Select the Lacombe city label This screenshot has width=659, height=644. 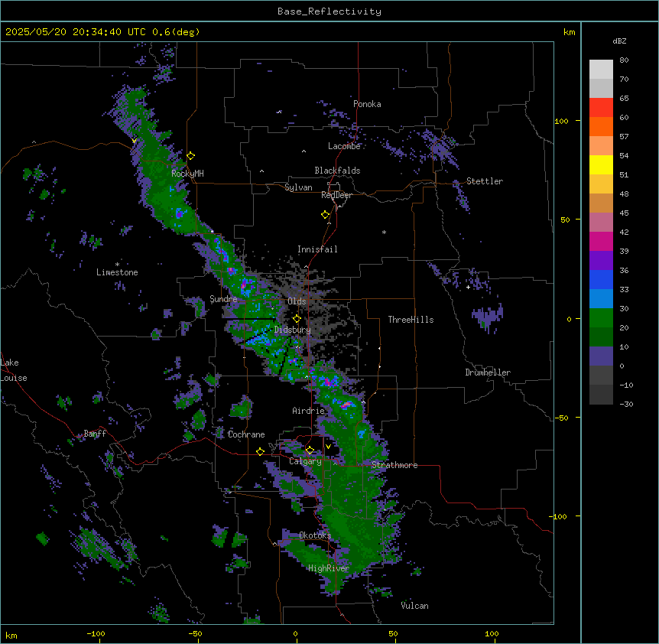(x=344, y=146)
